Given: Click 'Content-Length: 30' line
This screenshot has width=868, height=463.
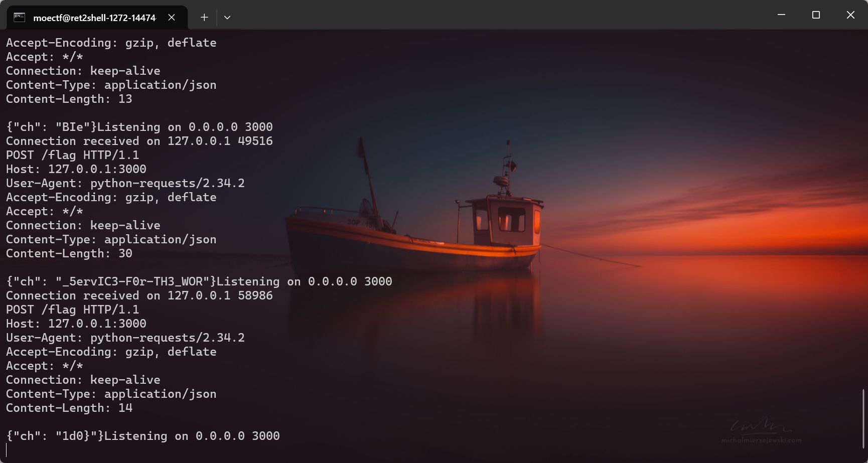Looking at the screenshot, I should point(69,253).
